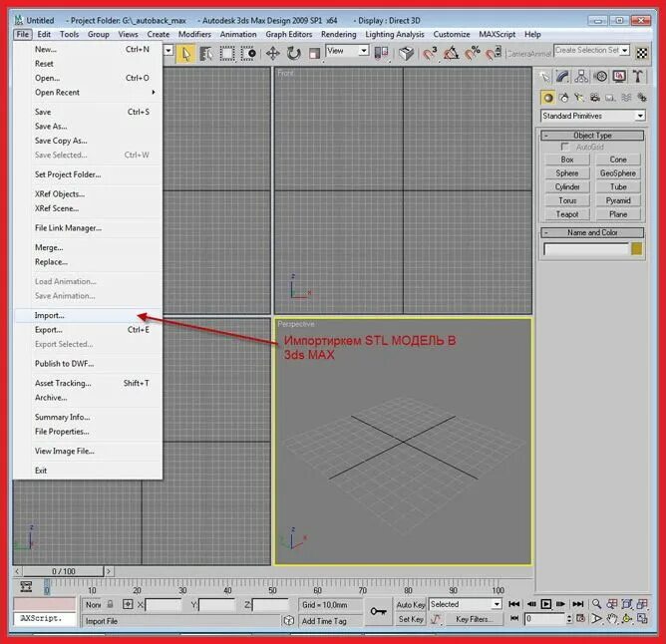Toggle Set Key mode

411,619
